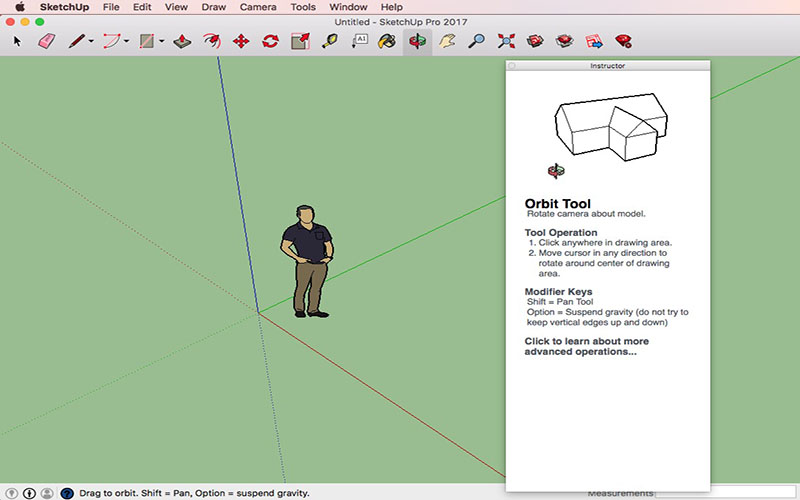Select the Rectangle shape tool
The height and width of the screenshot is (500, 800).
click(147, 41)
